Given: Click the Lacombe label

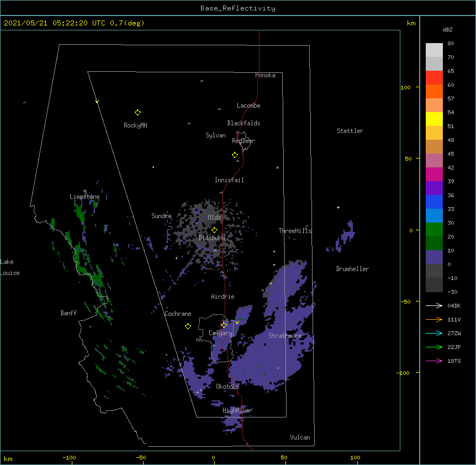Looking at the screenshot, I should point(248,105).
